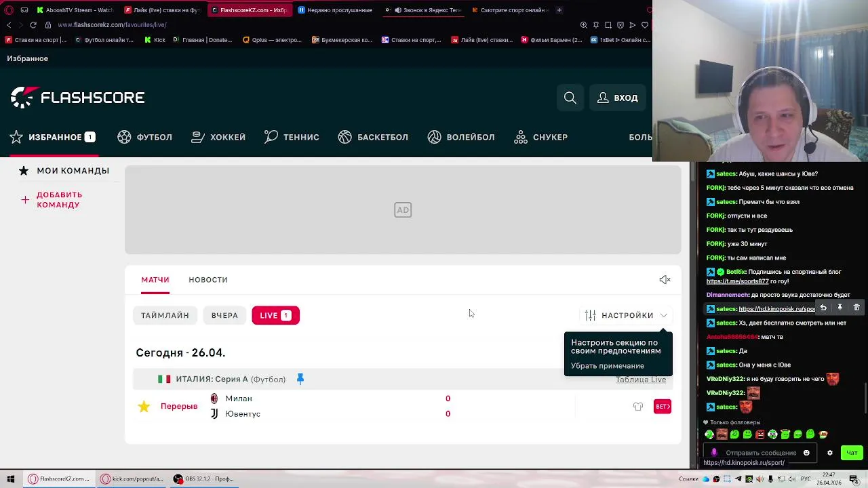The height and width of the screenshot is (488, 868).
Task: Go to ТЕННИС sport section
Action: (292, 137)
